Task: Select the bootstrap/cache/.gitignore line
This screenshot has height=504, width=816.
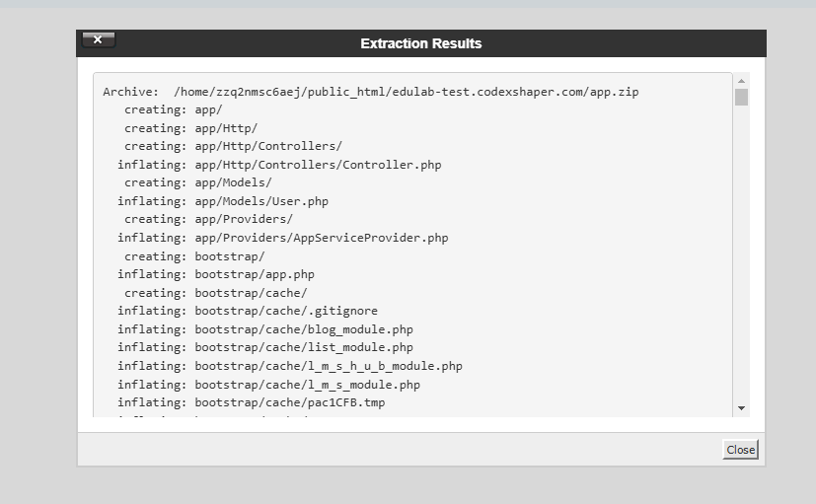Action: coord(247,311)
